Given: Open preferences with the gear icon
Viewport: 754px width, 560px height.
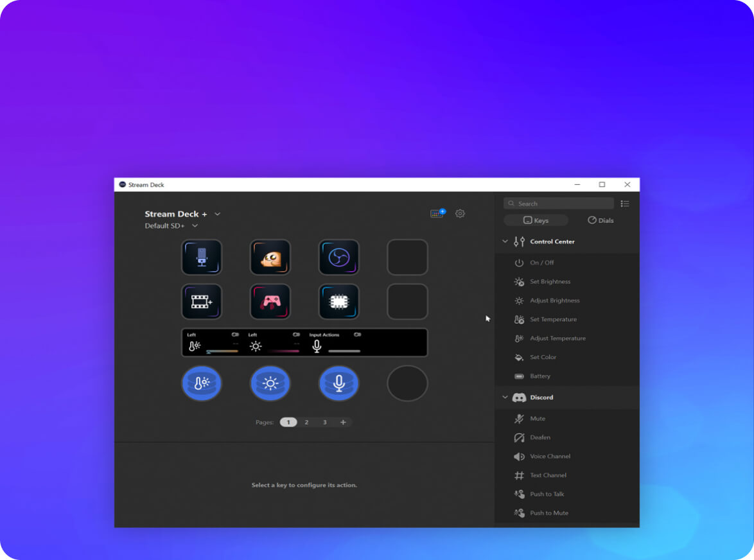Looking at the screenshot, I should point(460,213).
